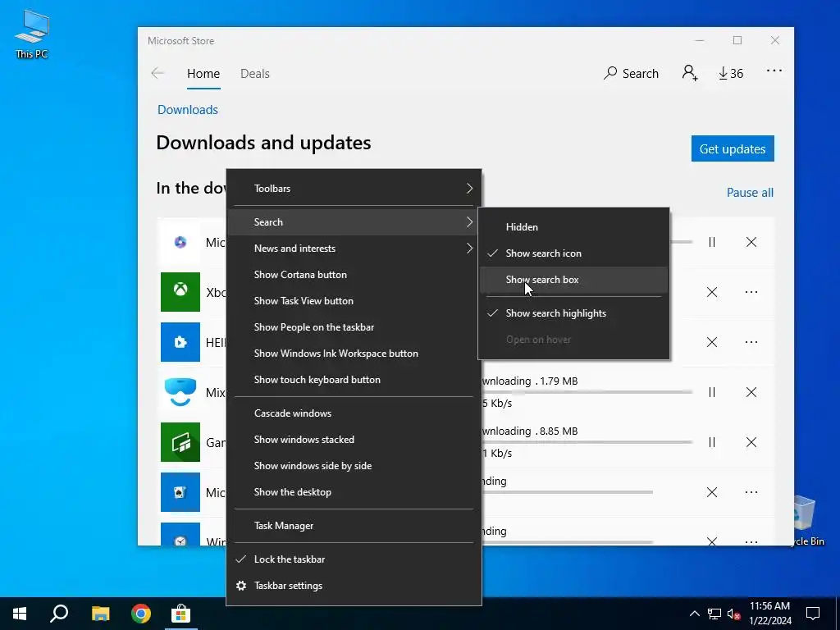
Task: Click the Mixed Reality headset app icon
Action: [x=180, y=392]
